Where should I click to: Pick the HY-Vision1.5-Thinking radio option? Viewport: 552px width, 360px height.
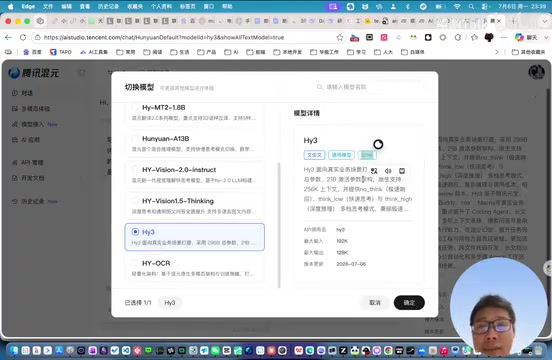[135, 201]
